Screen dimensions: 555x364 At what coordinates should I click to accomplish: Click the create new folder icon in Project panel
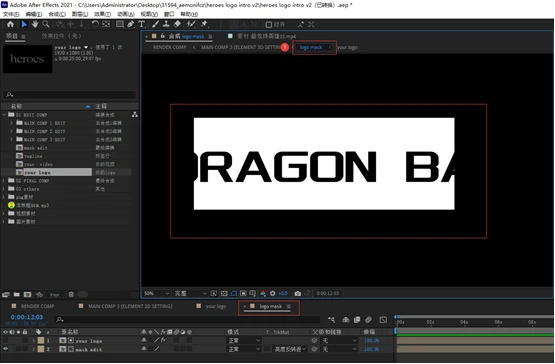click(17, 295)
